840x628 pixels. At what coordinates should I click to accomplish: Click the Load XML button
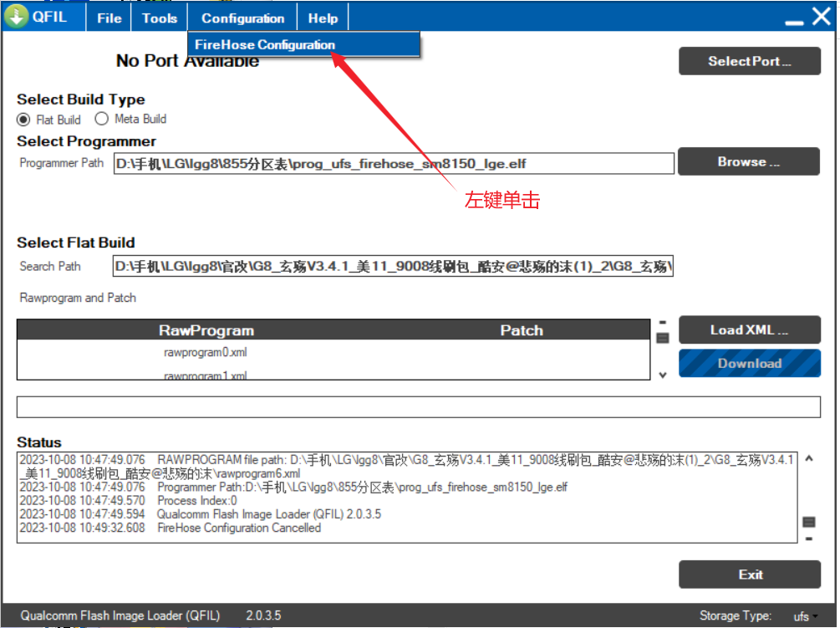pyautogui.click(x=748, y=330)
